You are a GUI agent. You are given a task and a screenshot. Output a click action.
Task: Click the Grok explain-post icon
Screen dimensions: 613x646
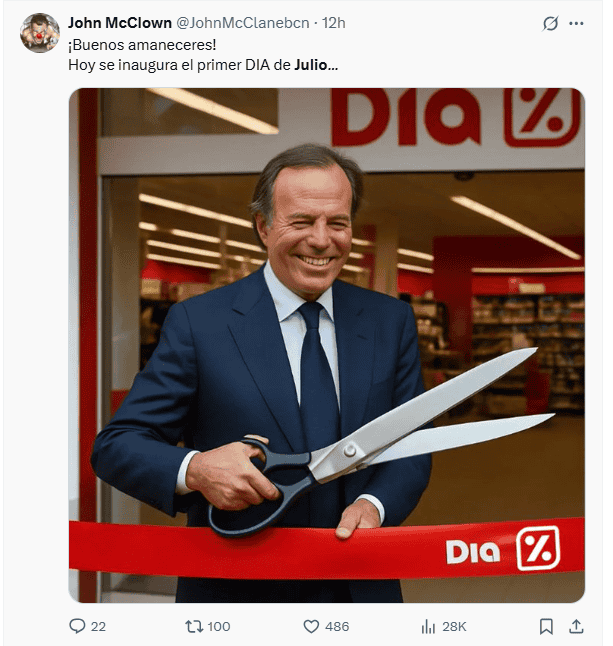point(550,23)
